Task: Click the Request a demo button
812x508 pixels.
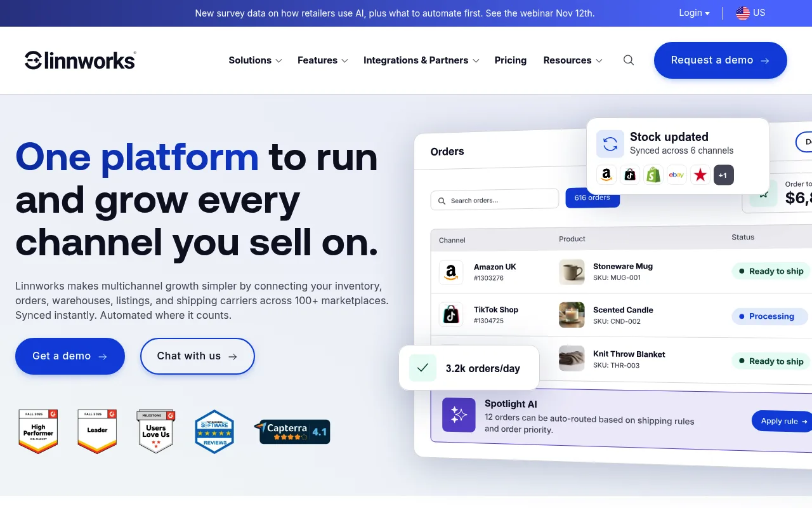Action: coord(721,60)
